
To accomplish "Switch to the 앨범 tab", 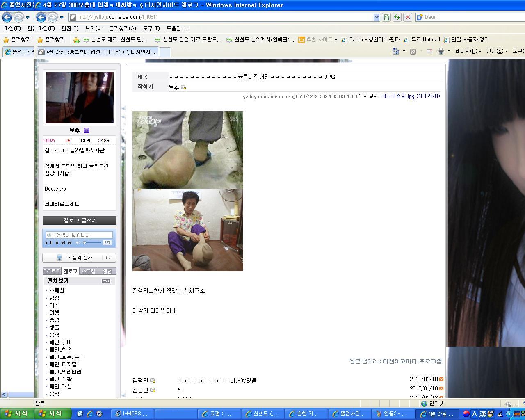I will (x=107, y=271).
